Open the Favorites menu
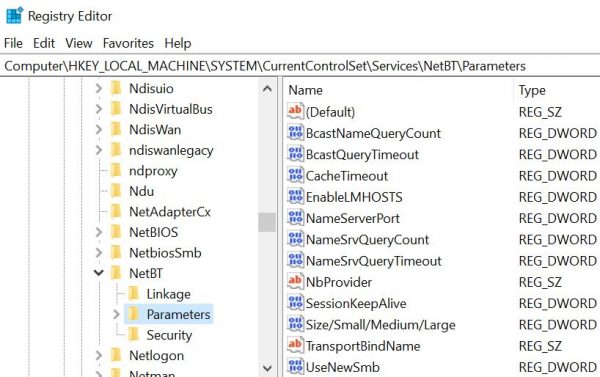This screenshot has height=377, width=600. (x=128, y=43)
